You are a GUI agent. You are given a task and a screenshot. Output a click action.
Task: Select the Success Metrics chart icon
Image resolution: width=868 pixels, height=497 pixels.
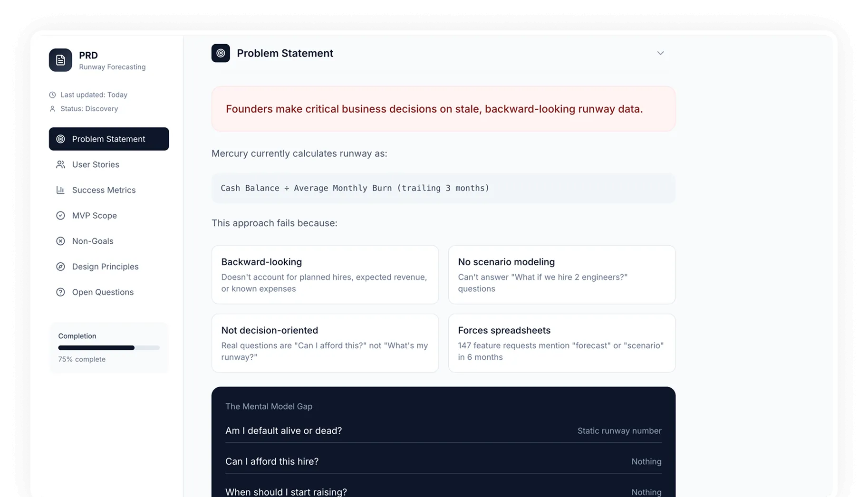point(60,190)
